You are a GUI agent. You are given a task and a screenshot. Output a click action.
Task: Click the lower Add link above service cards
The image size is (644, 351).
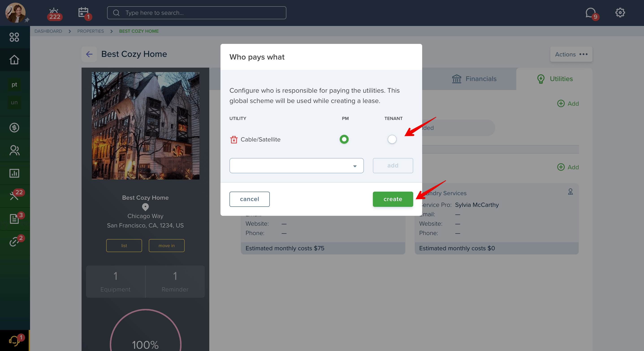568,167
